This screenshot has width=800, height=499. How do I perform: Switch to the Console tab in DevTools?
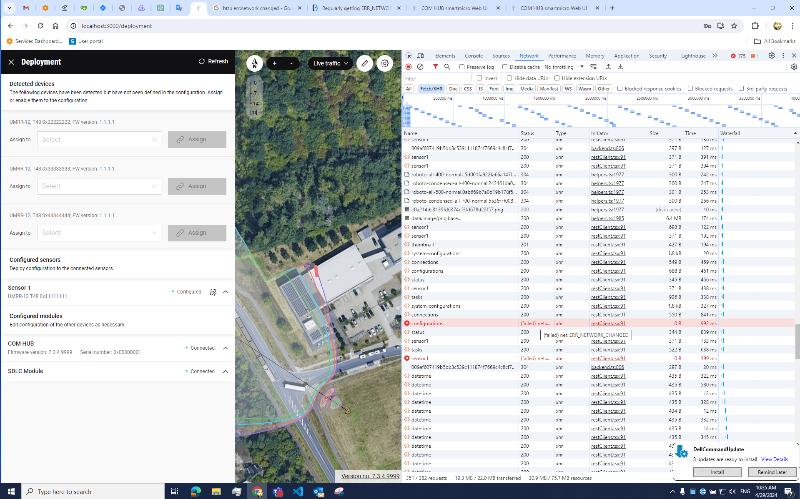coord(473,56)
